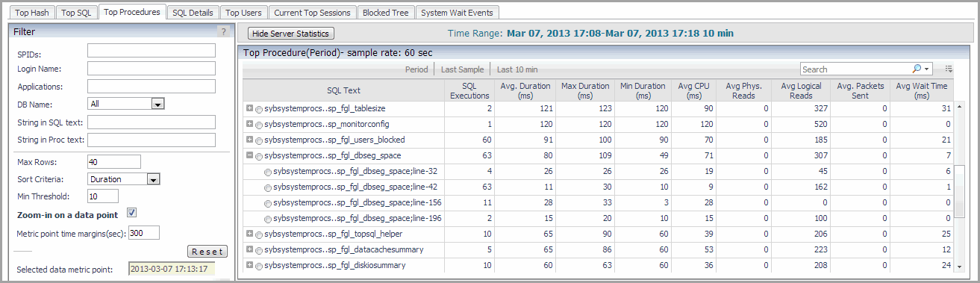Viewport: 980px width, 283px height.
Task: Open the table column options icon
Action: tap(949, 69)
